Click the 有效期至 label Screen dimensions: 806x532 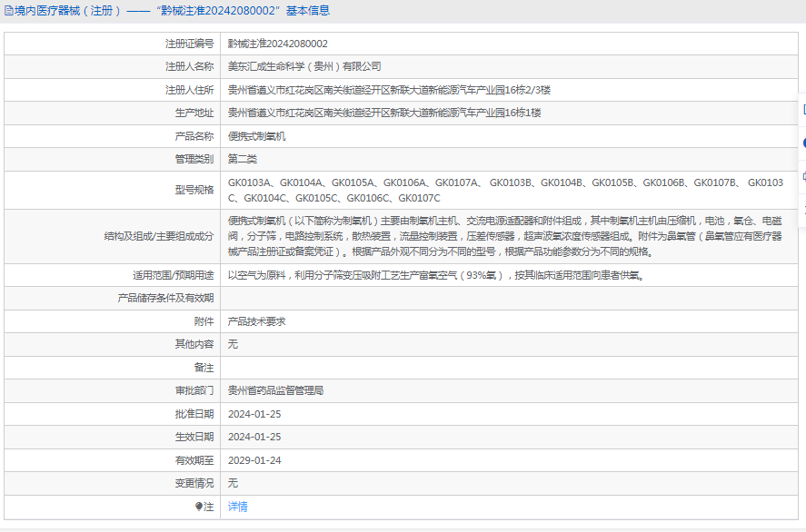194,460
